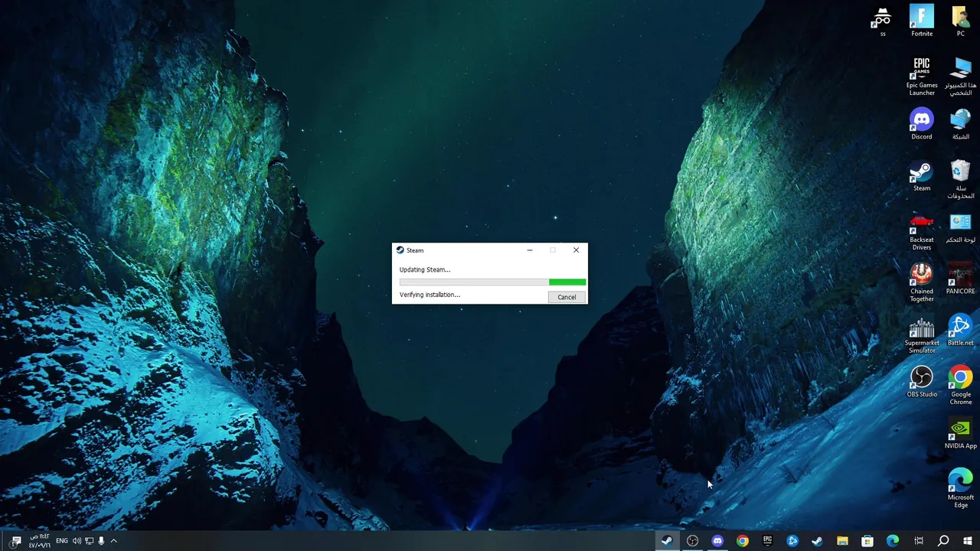Open the notification center icon
The height and width of the screenshot is (551, 980).
tap(16, 541)
